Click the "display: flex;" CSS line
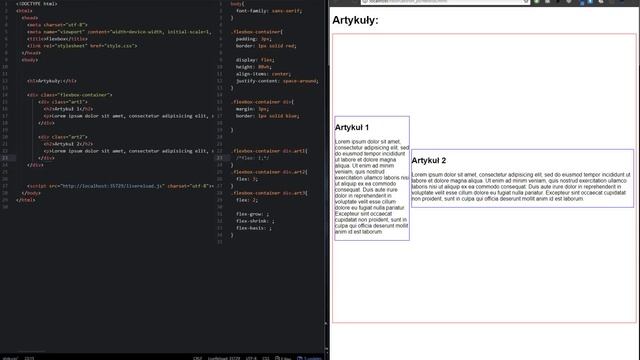The image size is (640, 360). 255,60
